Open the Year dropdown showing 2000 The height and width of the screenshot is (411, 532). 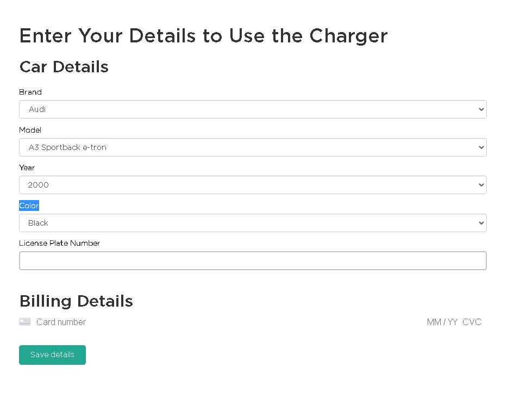click(x=253, y=185)
